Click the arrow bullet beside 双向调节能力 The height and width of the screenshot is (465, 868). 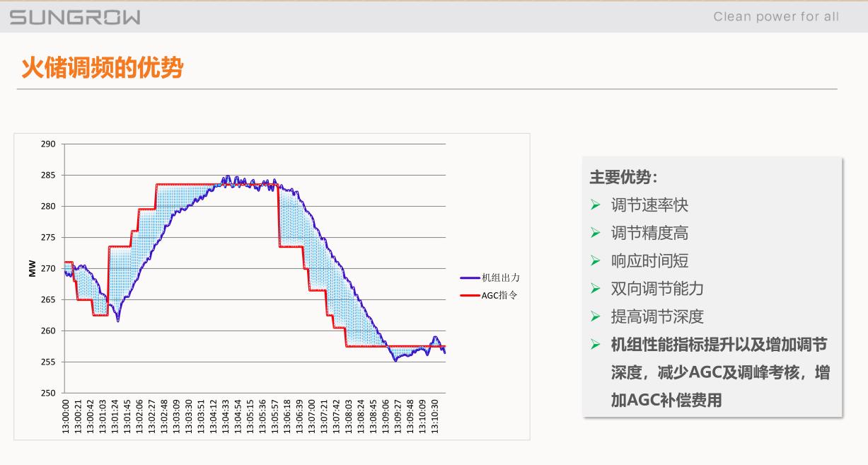pos(596,289)
